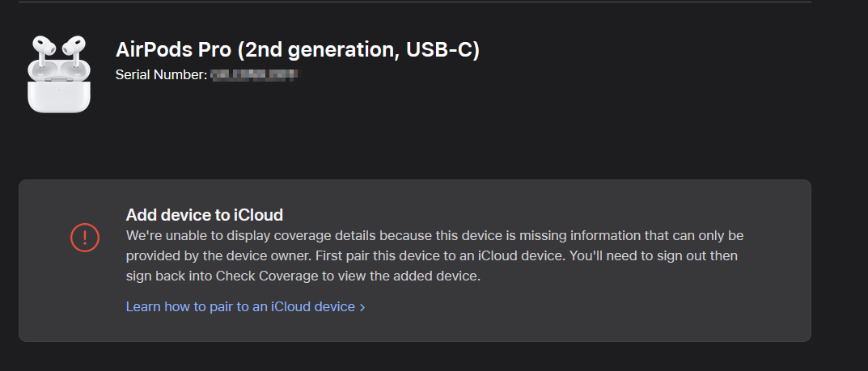Click the "Serial Number:" label
Viewport: 868px width, 371px height.
[161, 74]
